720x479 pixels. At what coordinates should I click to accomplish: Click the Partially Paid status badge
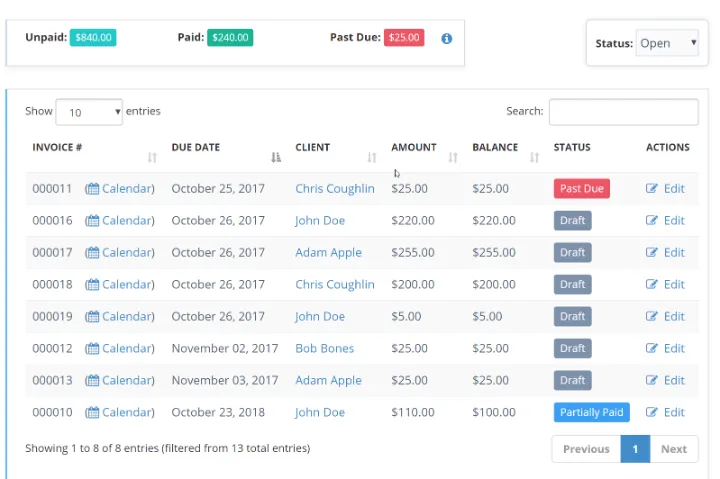pyautogui.click(x=591, y=412)
